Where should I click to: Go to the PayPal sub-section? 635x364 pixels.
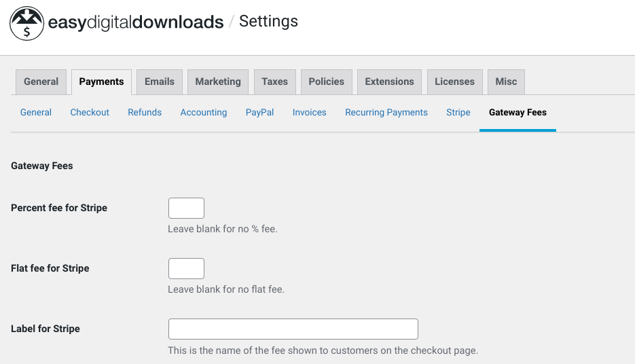[x=259, y=113]
